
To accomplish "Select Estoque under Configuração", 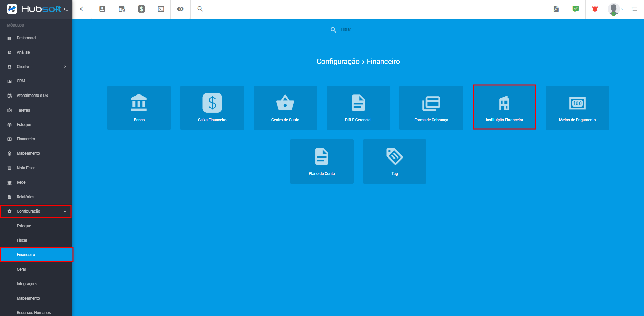I will click(x=36, y=226).
